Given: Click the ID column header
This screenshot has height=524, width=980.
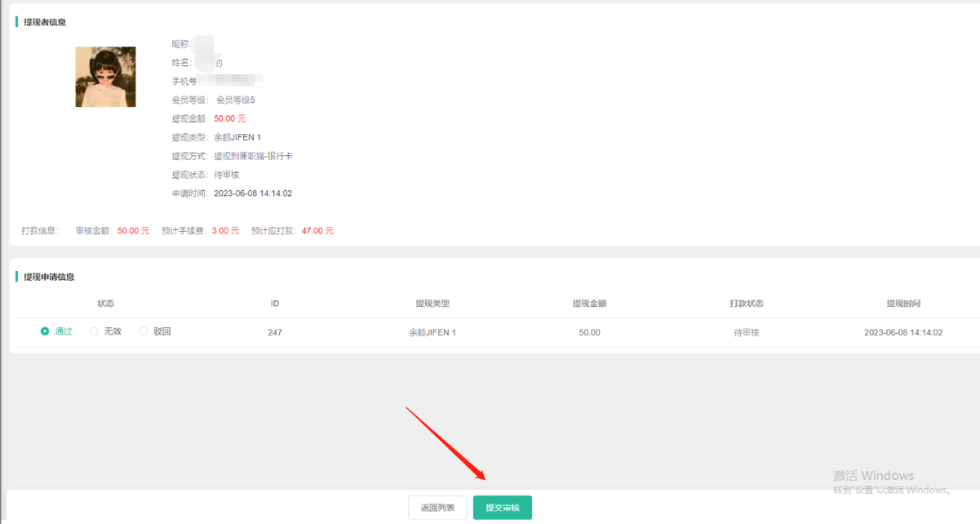Looking at the screenshot, I should [x=275, y=304].
